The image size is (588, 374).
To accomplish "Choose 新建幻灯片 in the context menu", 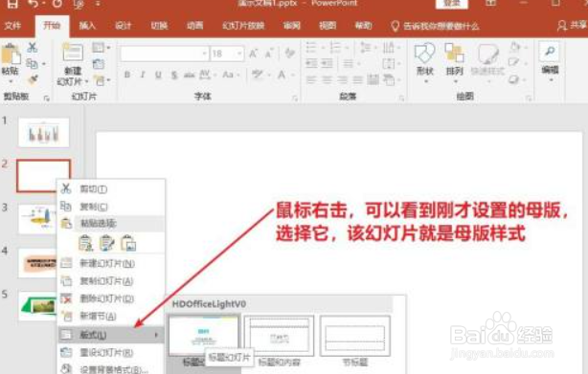I will point(111,264).
